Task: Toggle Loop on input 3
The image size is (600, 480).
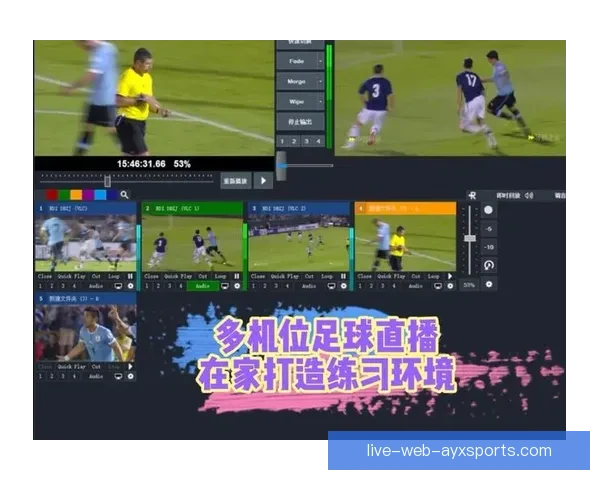Action: [x=327, y=276]
